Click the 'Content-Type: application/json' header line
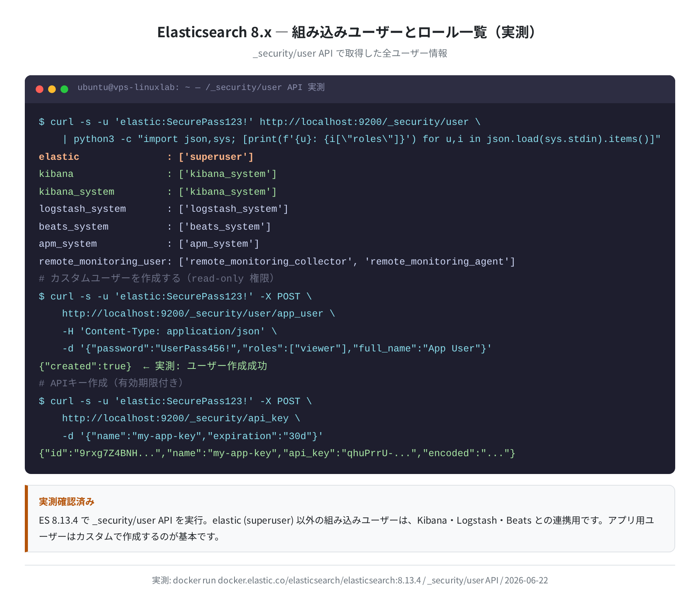700x602 pixels. 170,331
